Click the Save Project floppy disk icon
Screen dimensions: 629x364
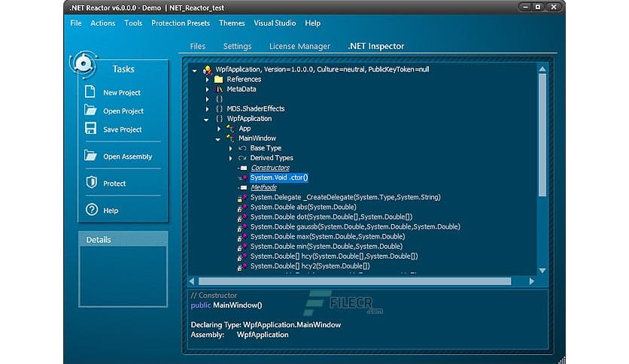point(90,129)
